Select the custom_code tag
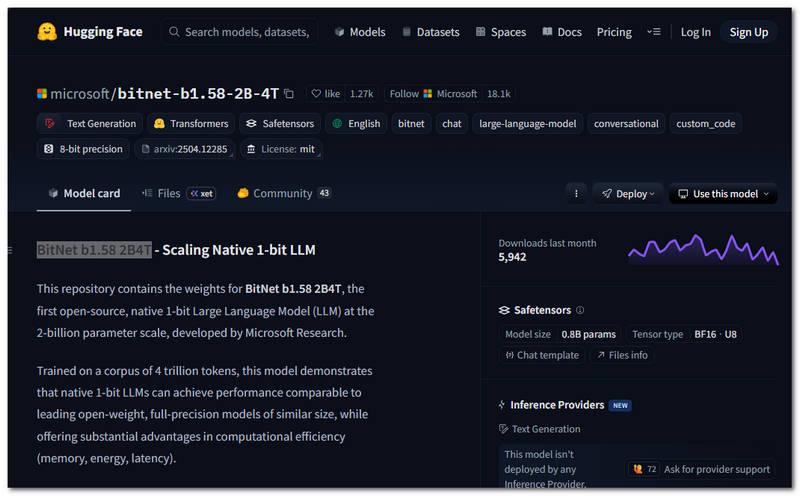The height and width of the screenshot is (496, 800). coord(706,124)
